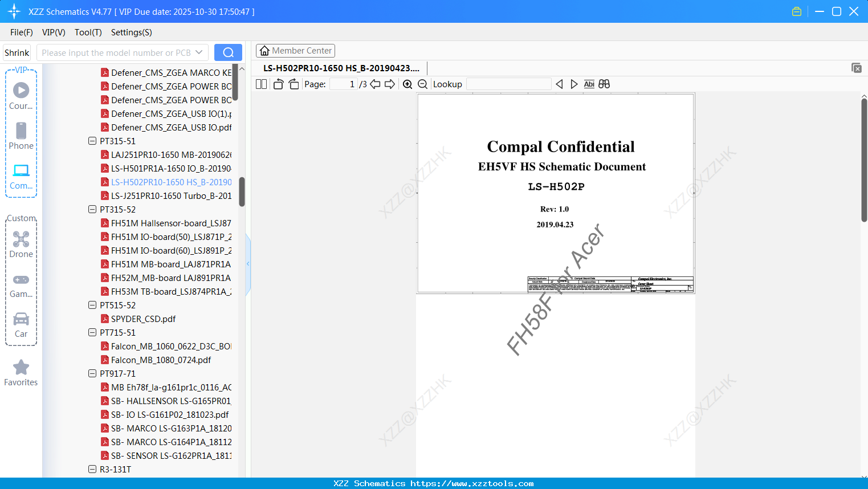Select the Phone category
Image resolution: width=868 pixels, height=489 pixels.
pos(21,136)
